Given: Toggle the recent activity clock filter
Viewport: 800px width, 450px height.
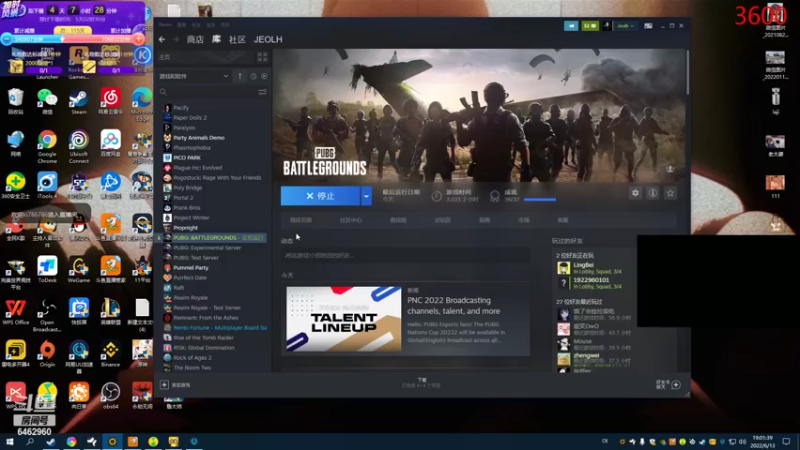Looking at the screenshot, I should (254, 76).
